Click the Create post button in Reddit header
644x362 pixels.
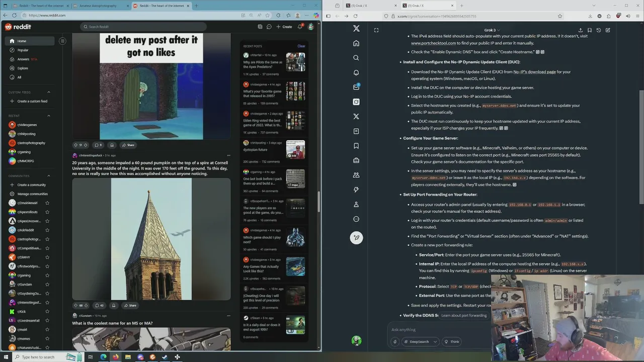click(x=284, y=27)
